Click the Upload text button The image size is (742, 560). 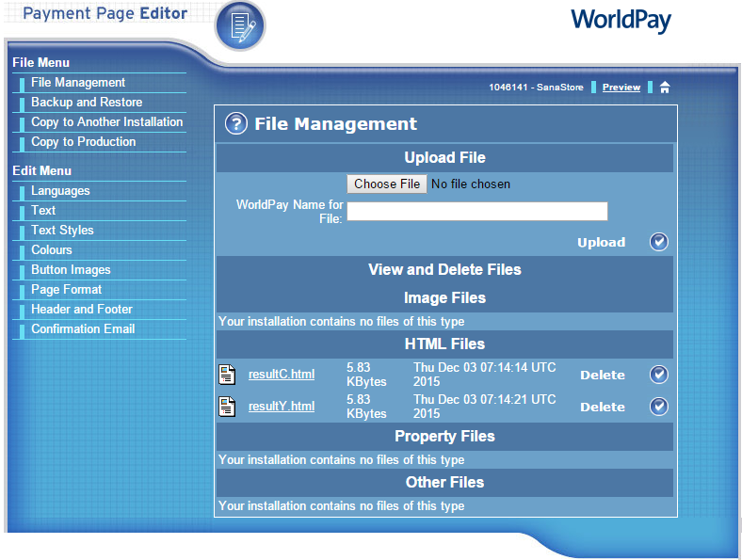(x=601, y=242)
